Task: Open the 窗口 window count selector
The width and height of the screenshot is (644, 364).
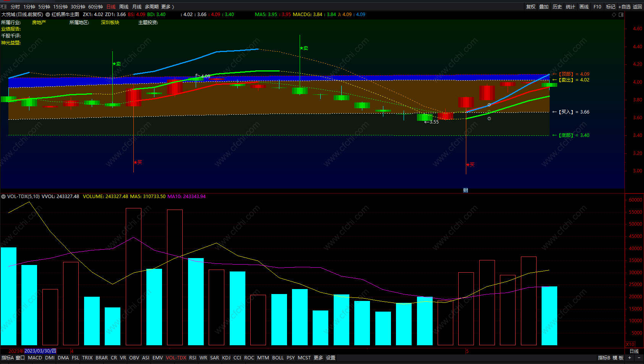Action: tap(20, 358)
